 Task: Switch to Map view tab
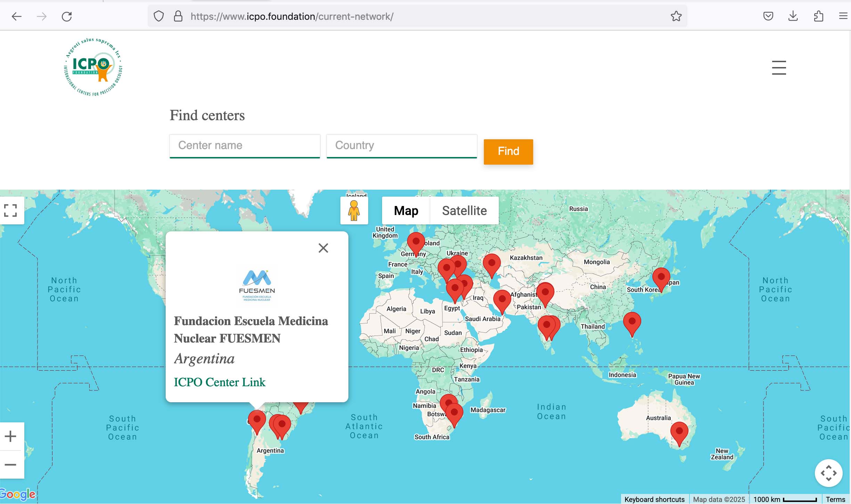(x=406, y=210)
